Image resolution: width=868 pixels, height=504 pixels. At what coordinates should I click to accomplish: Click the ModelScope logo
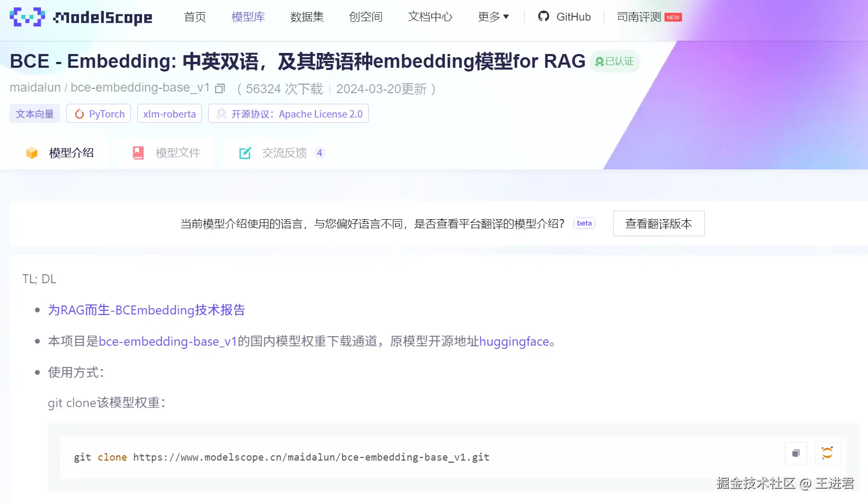pyautogui.click(x=81, y=17)
